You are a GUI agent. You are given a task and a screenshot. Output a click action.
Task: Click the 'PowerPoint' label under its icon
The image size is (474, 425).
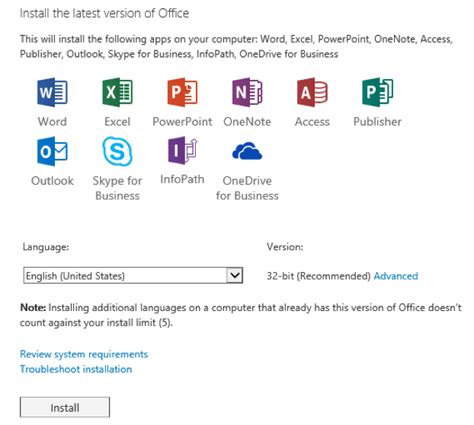[182, 122]
